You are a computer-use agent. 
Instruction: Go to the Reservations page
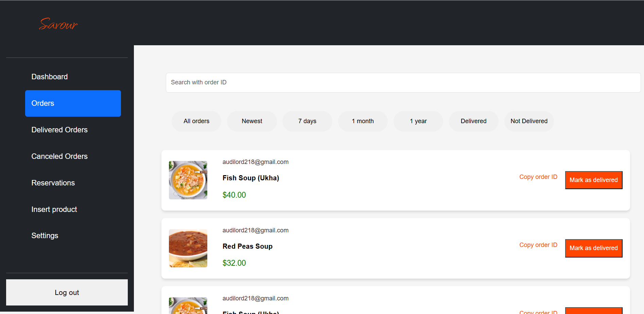coord(53,183)
